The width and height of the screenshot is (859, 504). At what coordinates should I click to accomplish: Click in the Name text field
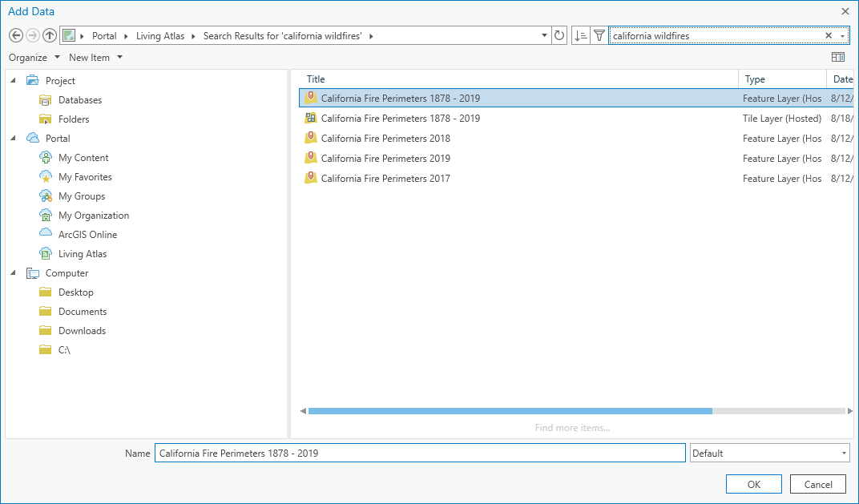pyautogui.click(x=420, y=453)
